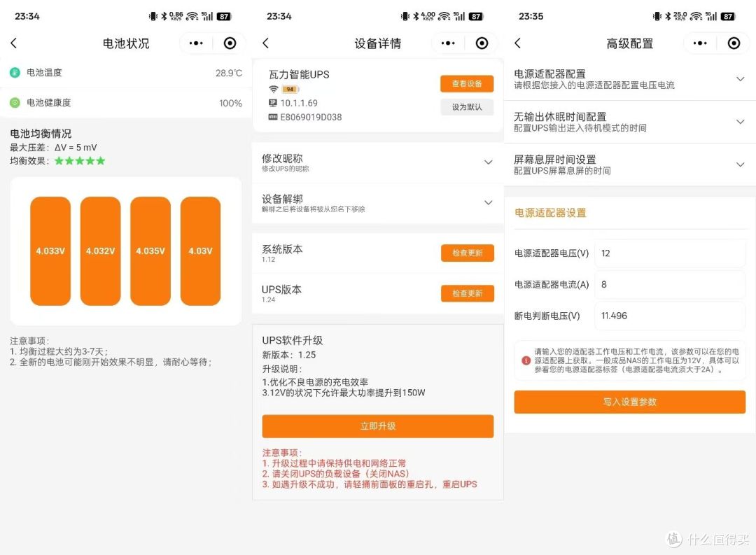The width and height of the screenshot is (756, 555).
Task: Tap the circle close icon on 电池状况 screen
Action: (x=230, y=43)
